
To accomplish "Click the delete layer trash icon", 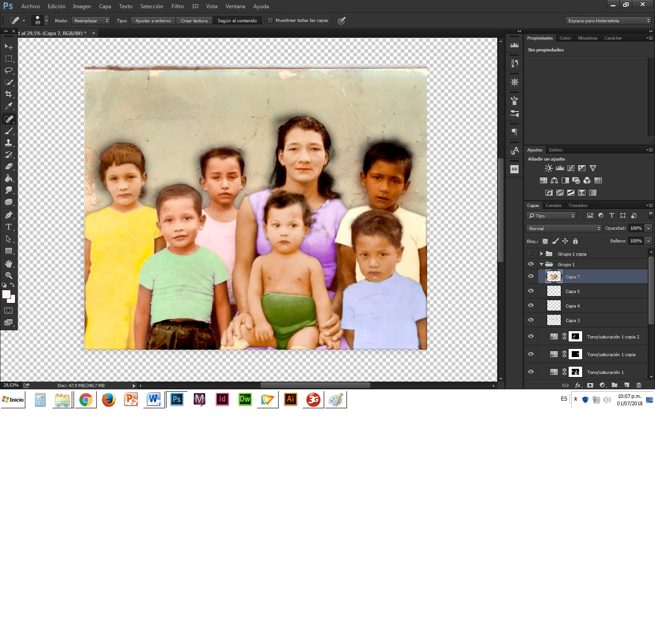I will (x=639, y=385).
